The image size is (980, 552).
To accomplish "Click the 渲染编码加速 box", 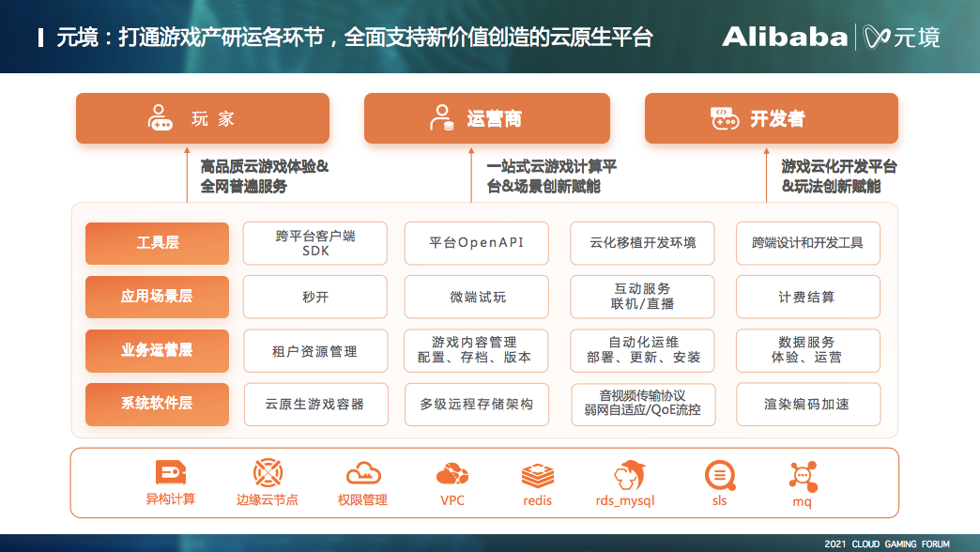I will 808,405.
